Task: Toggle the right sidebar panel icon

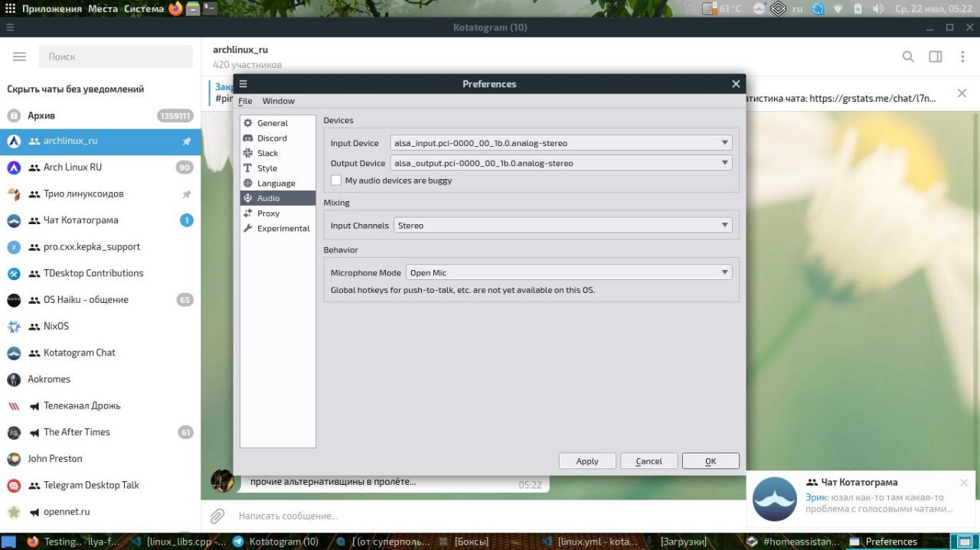Action: pyautogui.click(x=936, y=57)
